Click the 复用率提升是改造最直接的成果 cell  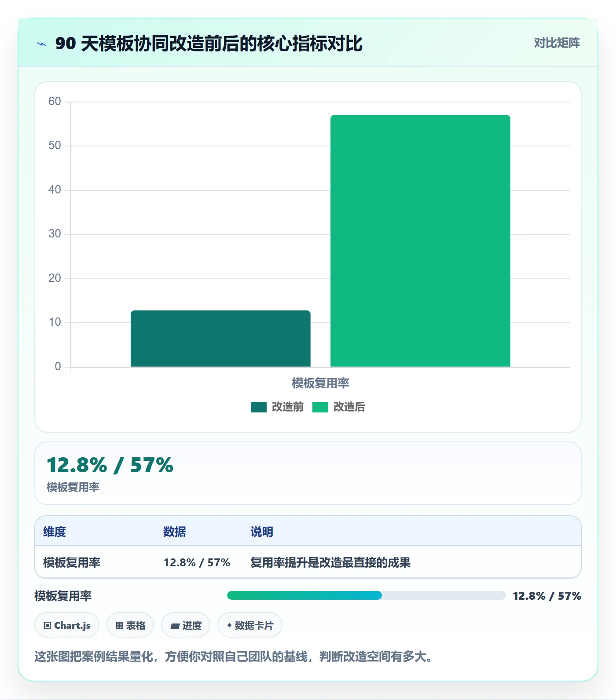point(330,563)
